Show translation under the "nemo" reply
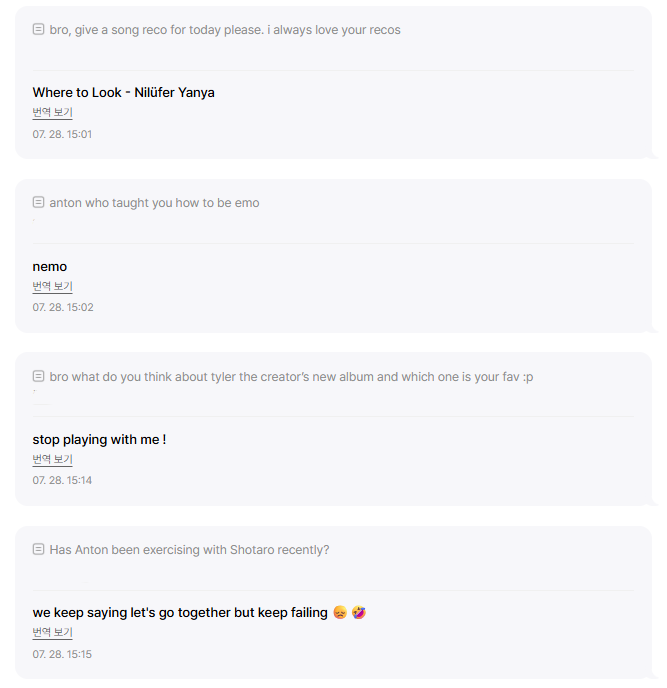This screenshot has width=667, height=688. tap(52, 287)
